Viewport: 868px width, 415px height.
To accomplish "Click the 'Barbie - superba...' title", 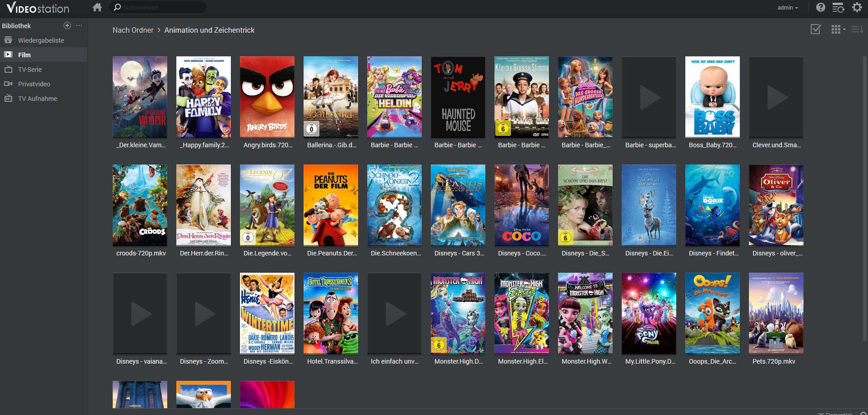I will click(650, 145).
